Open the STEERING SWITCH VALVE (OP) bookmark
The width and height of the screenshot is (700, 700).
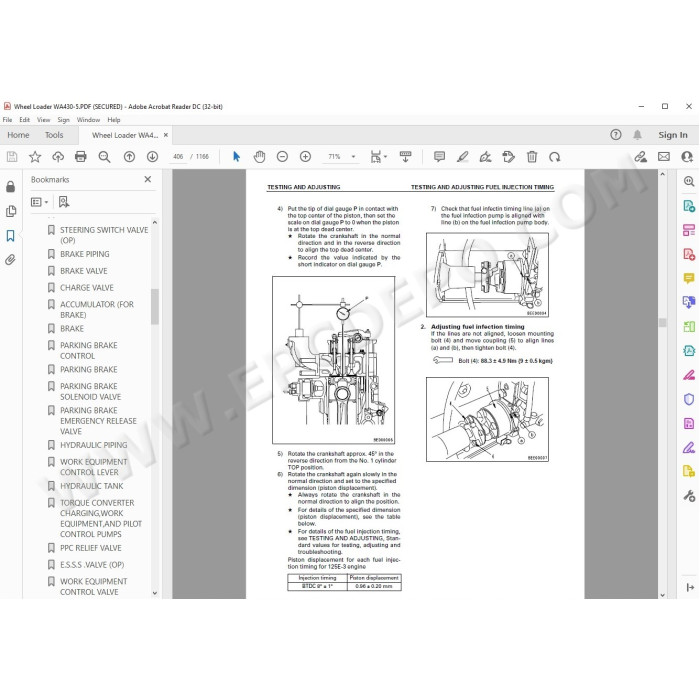(x=104, y=235)
